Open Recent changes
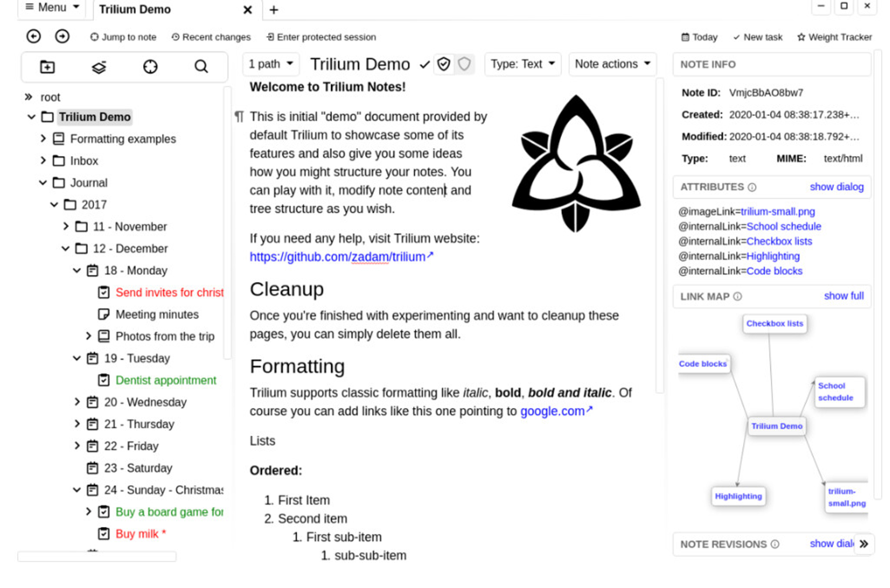890x588 pixels. click(x=211, y=37)
